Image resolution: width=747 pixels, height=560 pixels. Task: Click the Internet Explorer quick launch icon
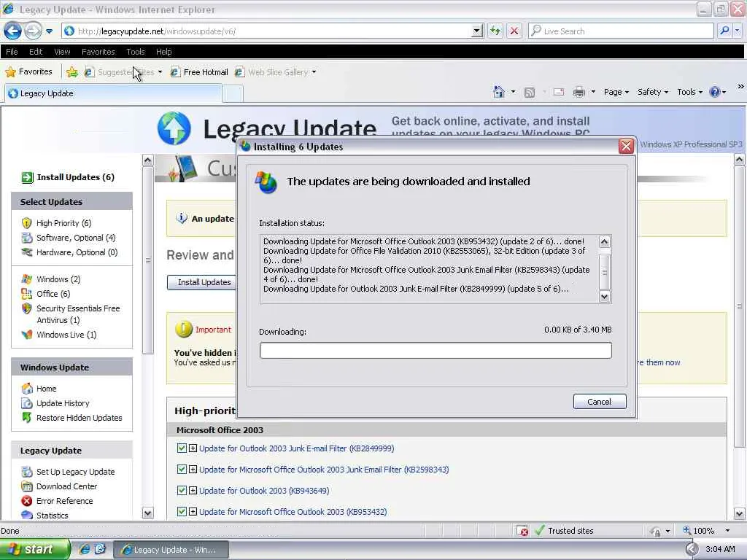point(85,550)
